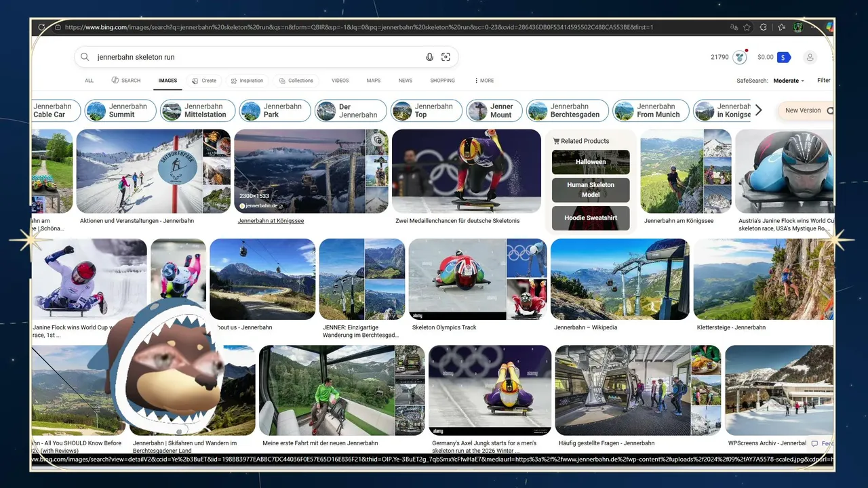Screen dimensions: 868x488
Task: Open the Filter options
Action: 823,80
